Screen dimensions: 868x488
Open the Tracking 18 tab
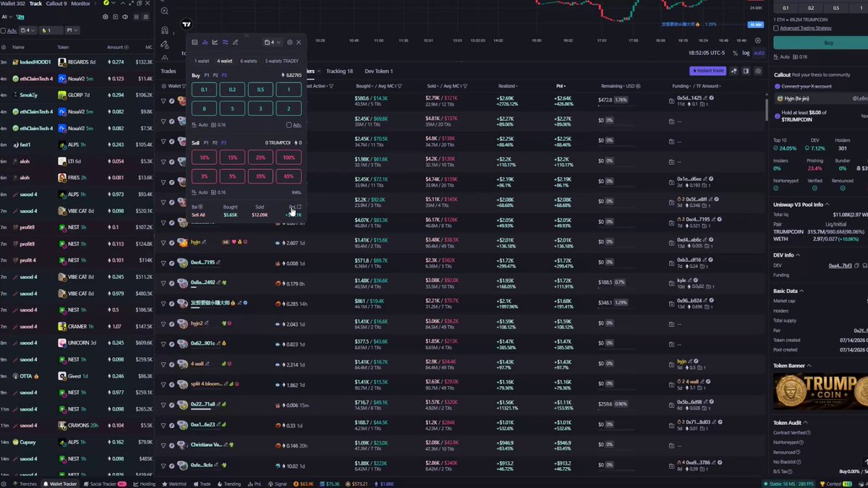pyautogui.click(x=339, y=71)
